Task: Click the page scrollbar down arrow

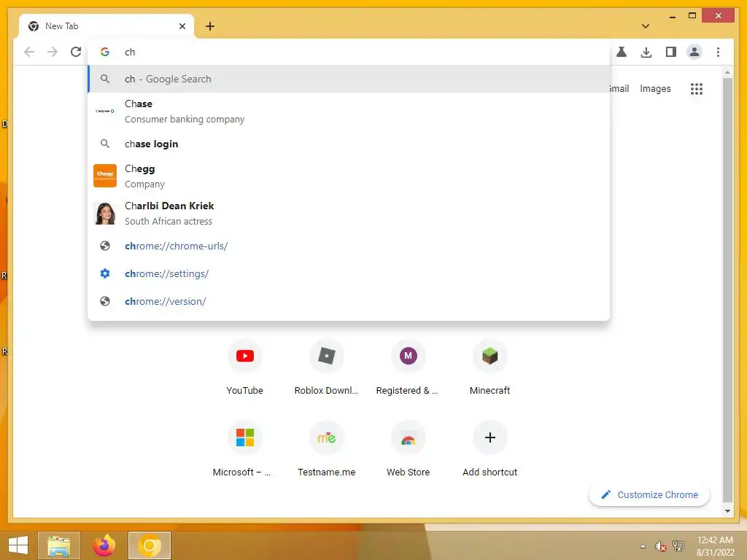Action: 727,511
